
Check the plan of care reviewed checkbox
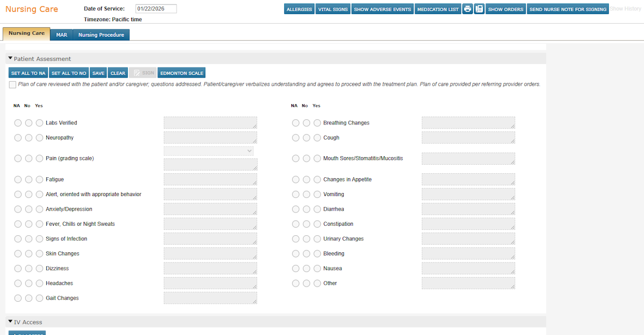pyautogui.click(x=13, y=84)
